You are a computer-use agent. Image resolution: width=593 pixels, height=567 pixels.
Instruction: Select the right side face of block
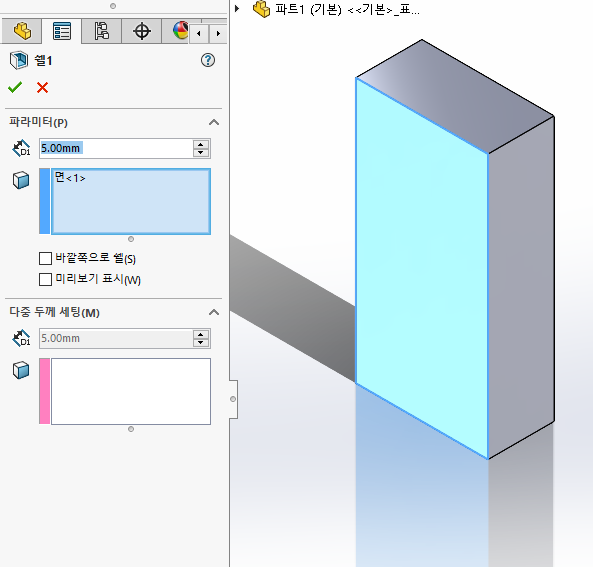tap(521, 287)
